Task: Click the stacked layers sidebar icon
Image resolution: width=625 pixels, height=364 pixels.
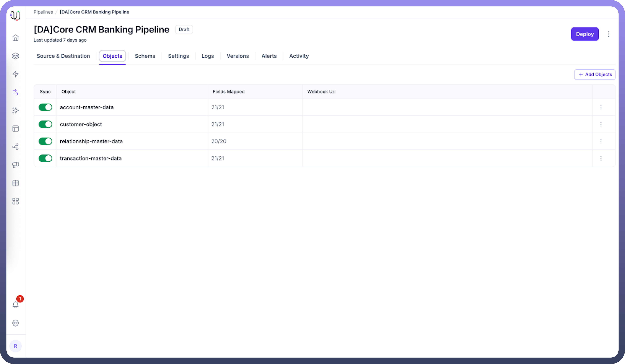Action: click(15, 56)
